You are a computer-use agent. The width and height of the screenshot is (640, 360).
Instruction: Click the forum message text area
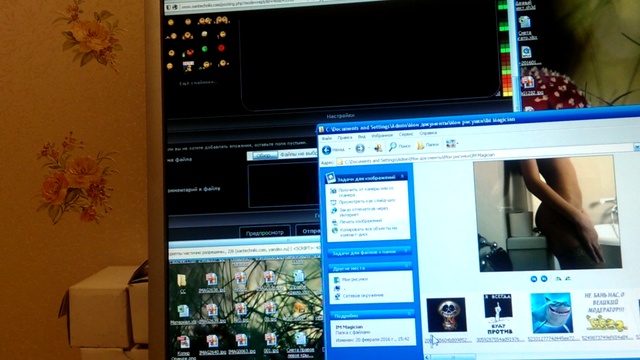click(370, 57)
